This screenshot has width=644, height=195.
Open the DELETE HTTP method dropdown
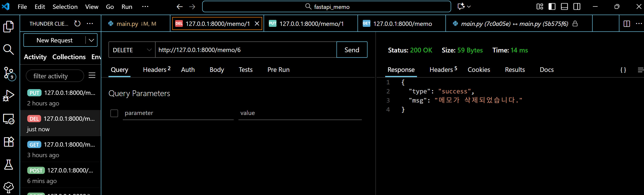[x=132, y=50]
